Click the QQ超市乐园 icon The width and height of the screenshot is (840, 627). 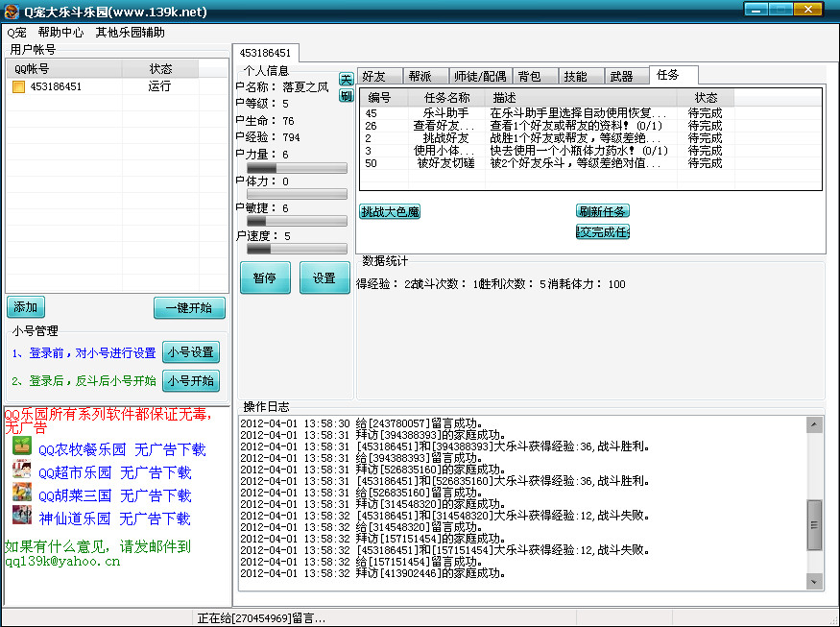[x=22, y=470]
